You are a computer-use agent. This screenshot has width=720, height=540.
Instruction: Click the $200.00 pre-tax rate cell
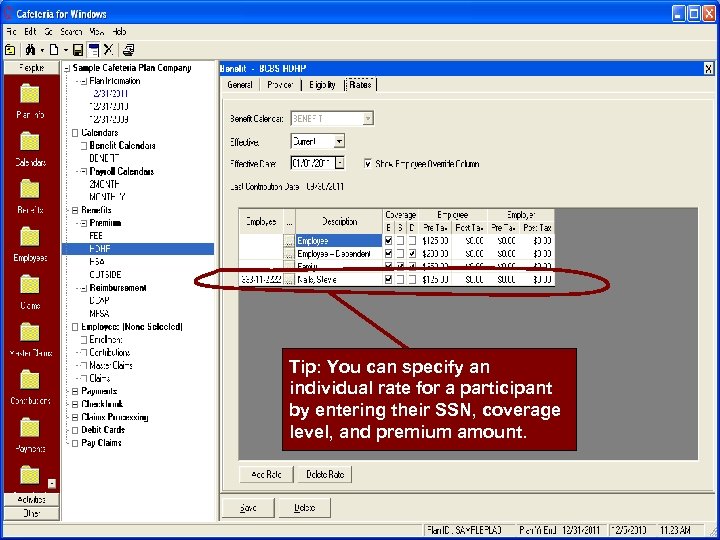click(435, 253)
